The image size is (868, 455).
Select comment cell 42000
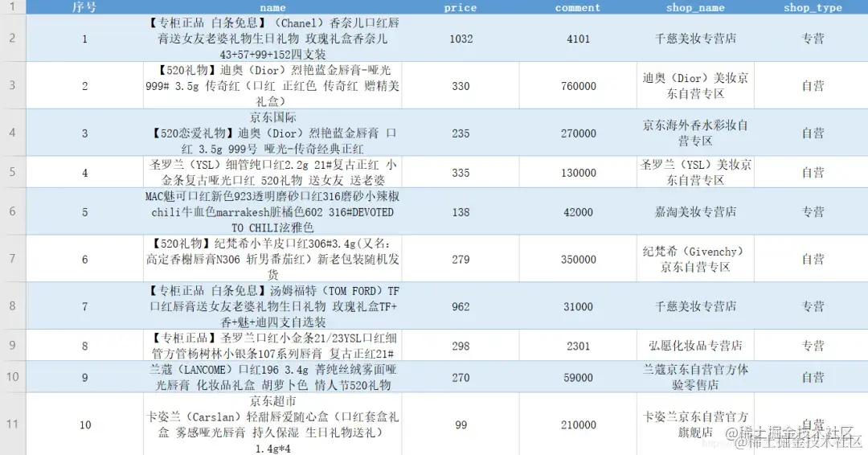pos(578,211)
